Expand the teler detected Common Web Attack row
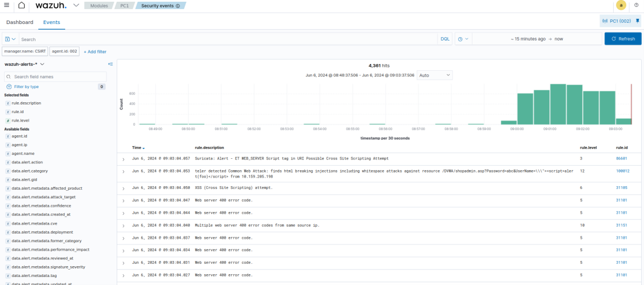This screenshot has width=644, height=285. coord(123,171)
